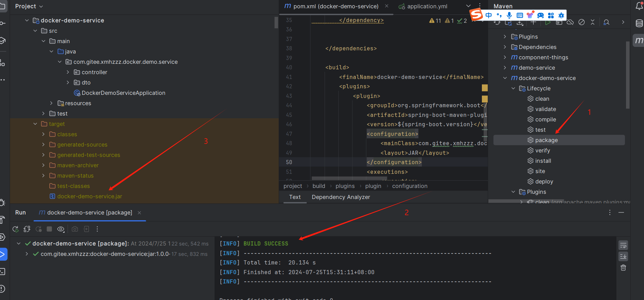The height and width of the screenshot is (300, 644).
Task: Open Maven analyze dependencies search icon
Action: (606, 22)
